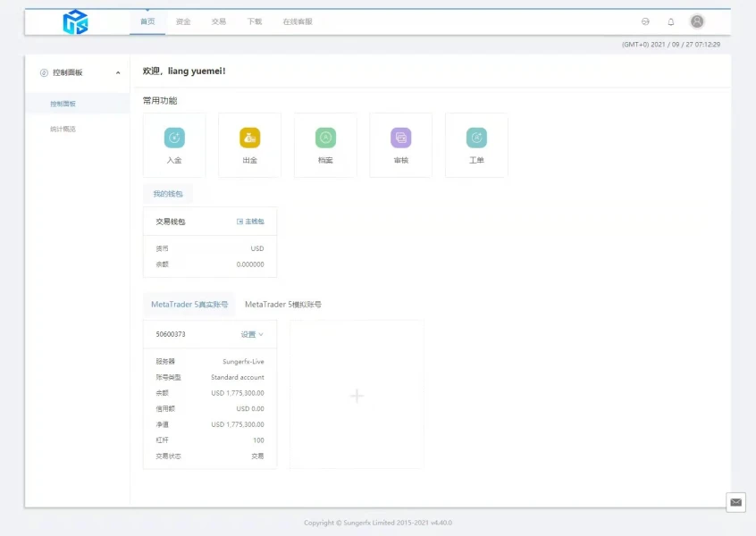Open the 工单 ticket icon tile
The height and width of the screenshot is (536, 756).
tap(476, 138)
